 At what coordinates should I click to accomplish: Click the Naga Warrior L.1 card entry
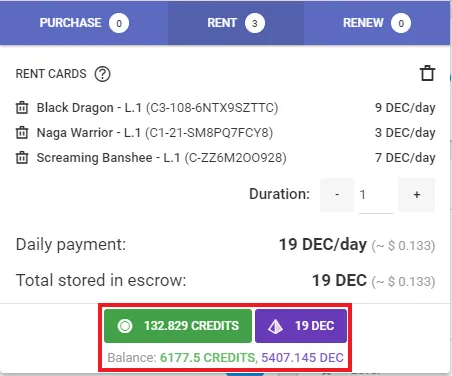[155, 133]
